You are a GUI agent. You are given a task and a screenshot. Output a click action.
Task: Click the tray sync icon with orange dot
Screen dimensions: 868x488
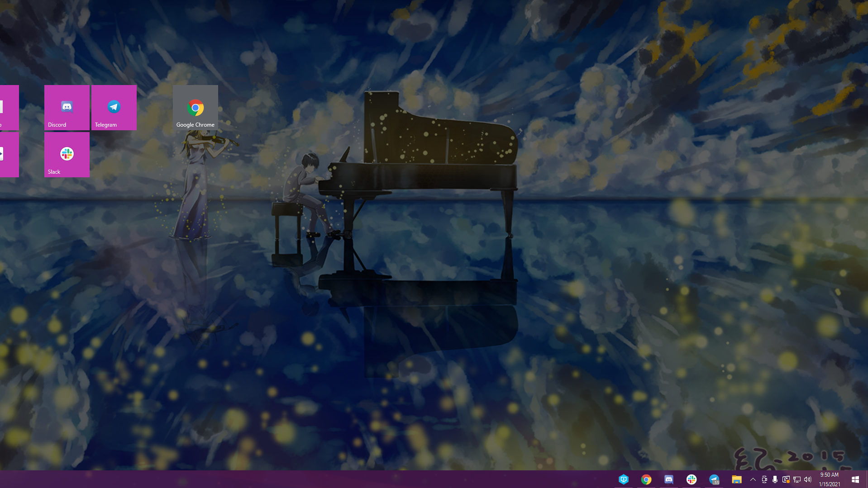pyautogui.click(x=786, y=479)
